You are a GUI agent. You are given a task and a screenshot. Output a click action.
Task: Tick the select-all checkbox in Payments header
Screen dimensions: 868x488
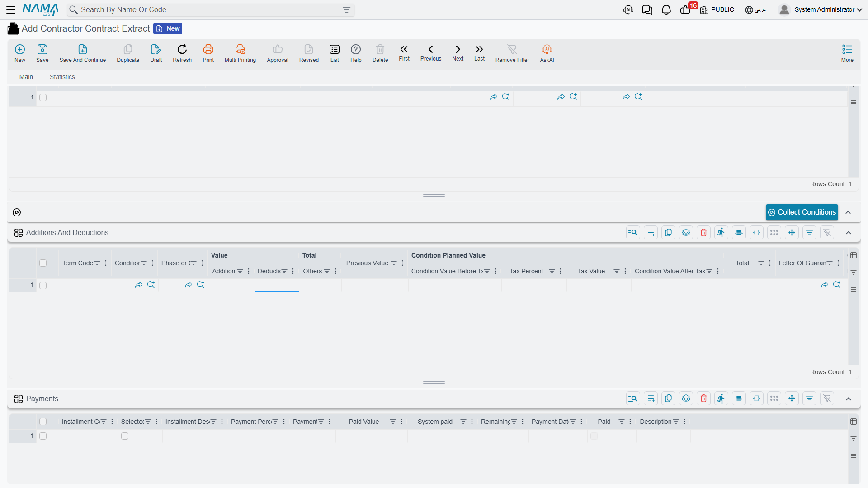pyautogui.click(x=43, y=422)
